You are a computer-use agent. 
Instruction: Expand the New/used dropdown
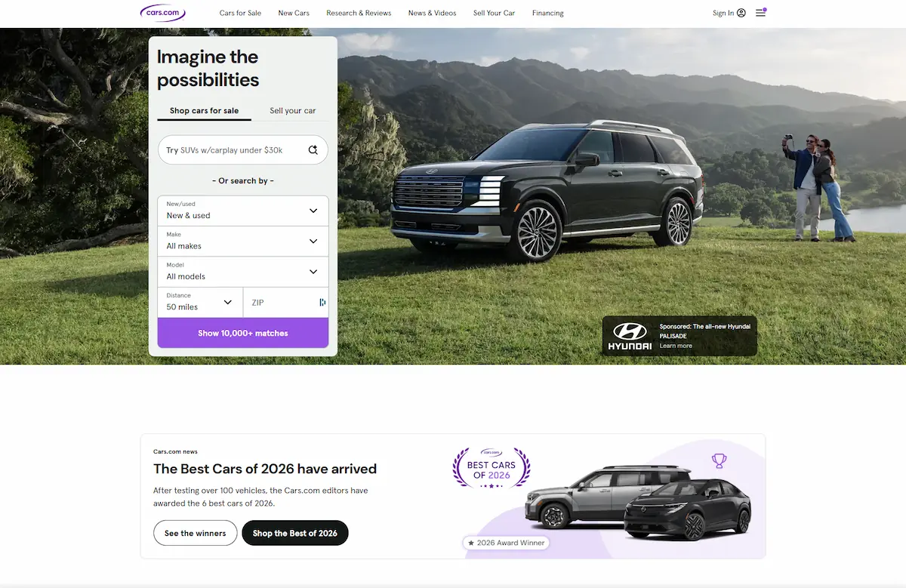pos(243,211)
